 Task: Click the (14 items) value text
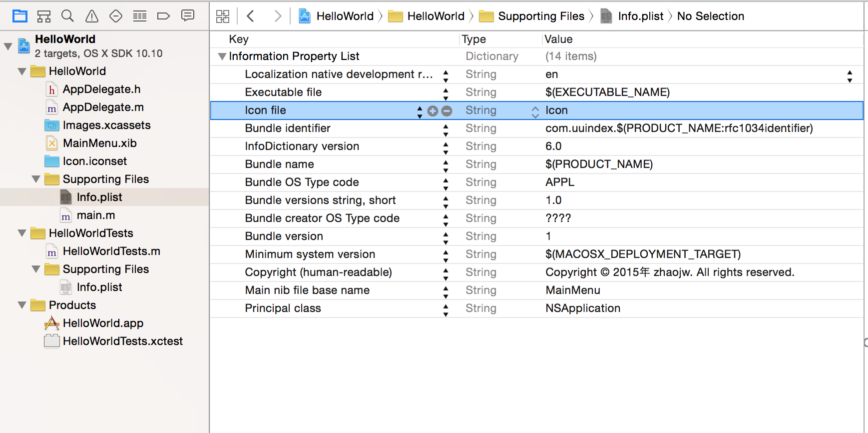coord(571,56)
